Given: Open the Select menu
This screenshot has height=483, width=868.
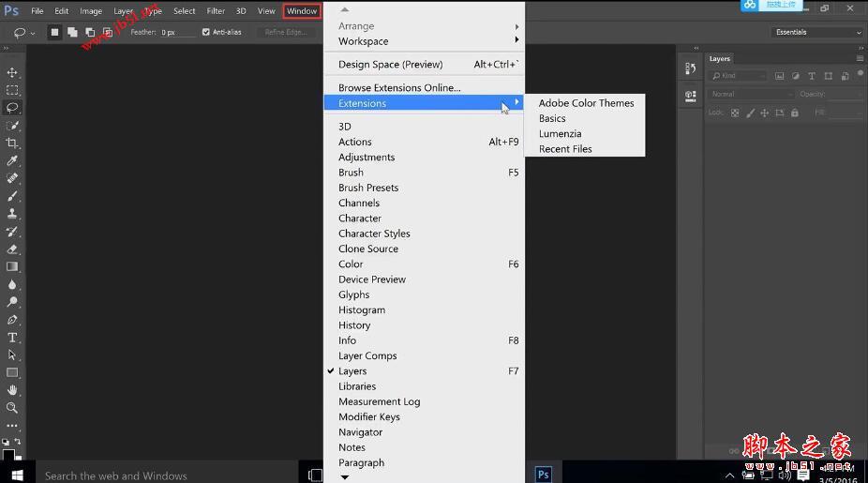Looking at the screenshot, I should tap(184, 11).
